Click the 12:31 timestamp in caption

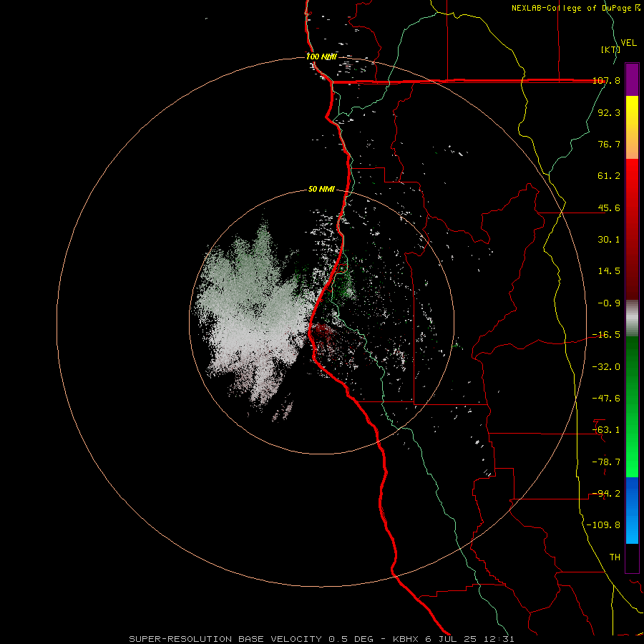[499, 639]
